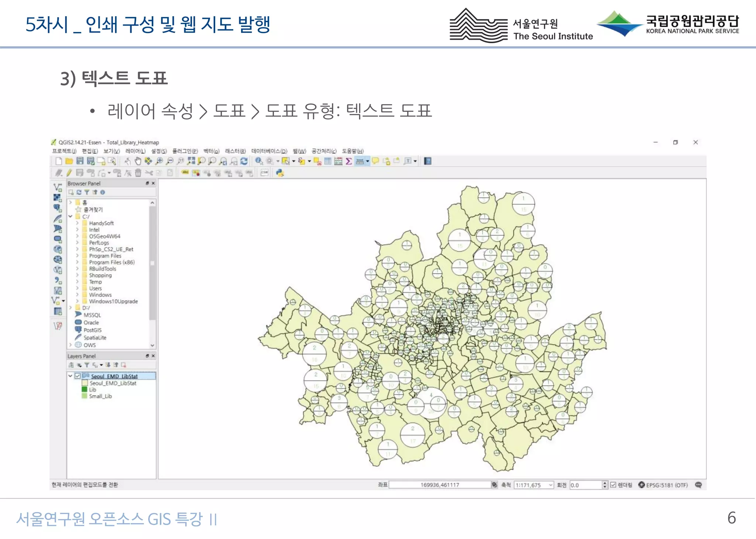This screenshot has width=756, height=539.
Task: Click the Map Tips speech bubble icon
Action: [x=375, y=161]
